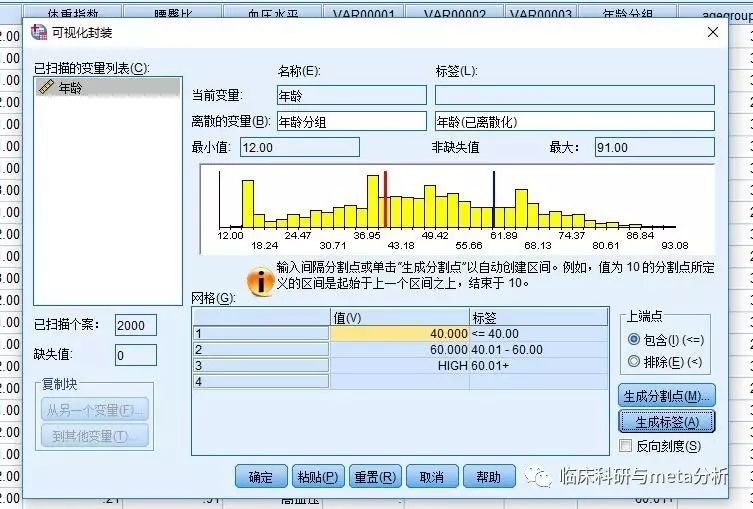Select 年龄 in scanned variable list
Viewport: 753px width, 509px height.
108,87
